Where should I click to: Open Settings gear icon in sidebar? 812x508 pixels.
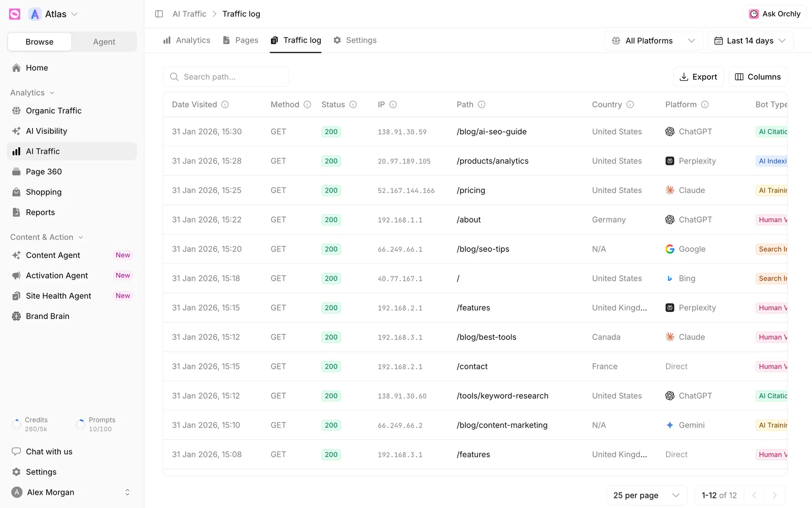coord(16,472)
